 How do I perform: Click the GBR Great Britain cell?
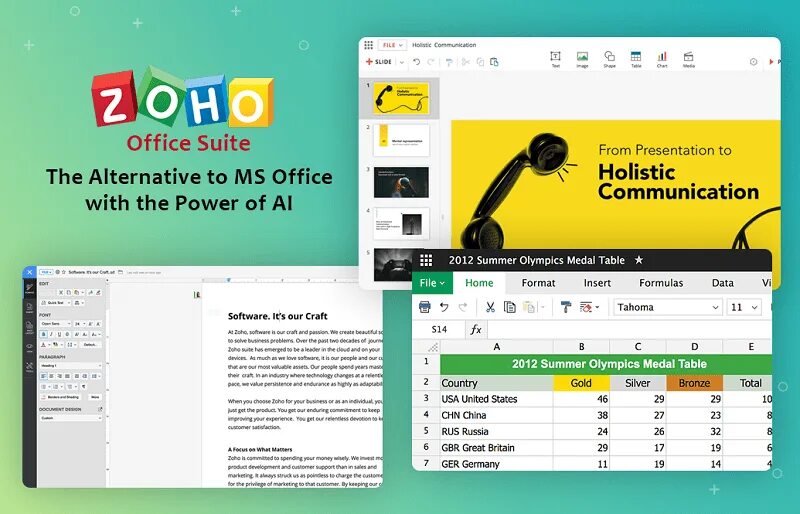pyautogui.click(x=496, y=448)
